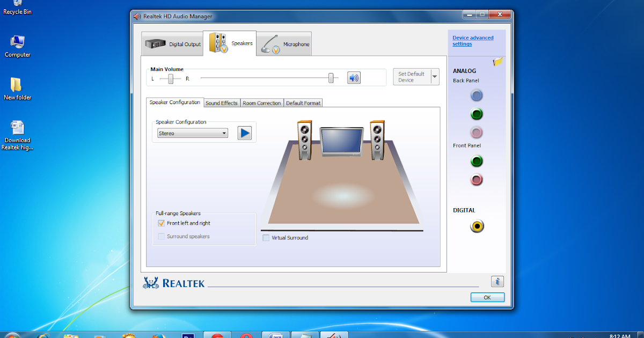This screenshot has height=338, width=644.
Task: Click the green front panel audio jack
Action: (x=477, y=161)
